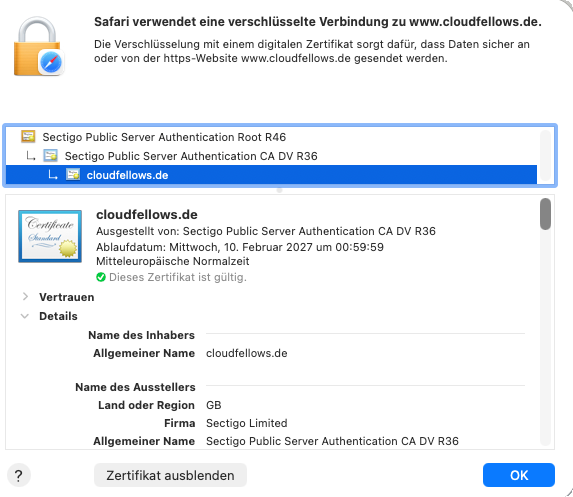Click the Sectigo CA DV R36 certificate icon
The image size is (573, 497).
click(50, 156)
